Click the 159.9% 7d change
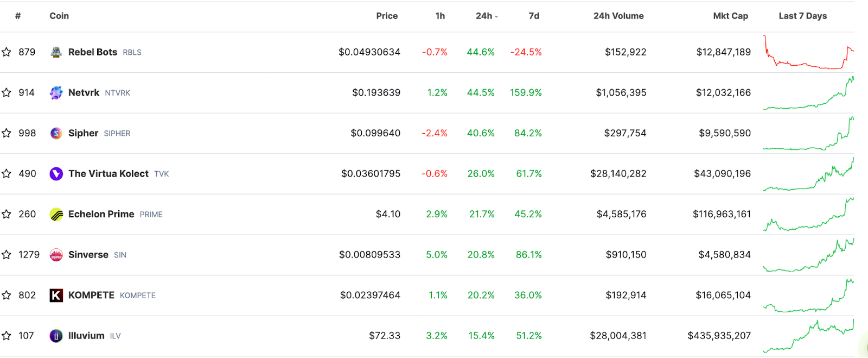 pos(526,93)
